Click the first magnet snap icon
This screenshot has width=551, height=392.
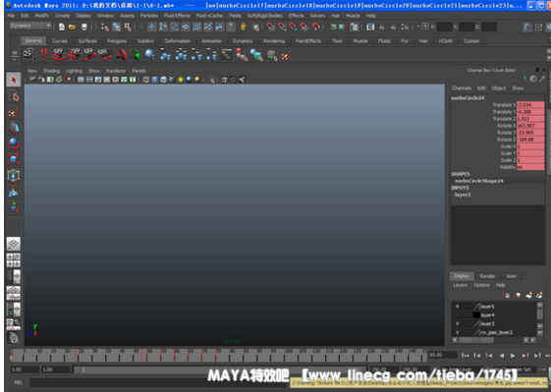270,27
